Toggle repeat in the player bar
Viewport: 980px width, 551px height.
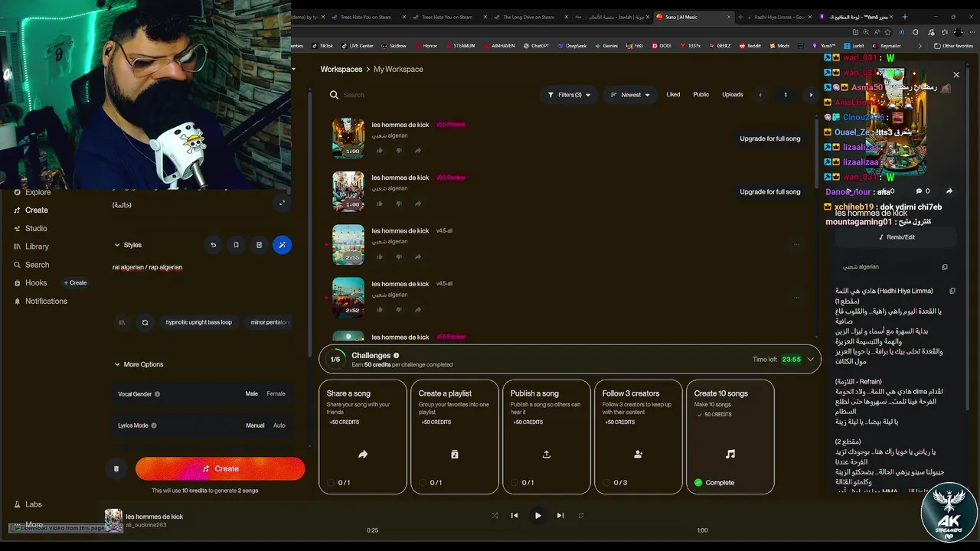coord(581,516)
